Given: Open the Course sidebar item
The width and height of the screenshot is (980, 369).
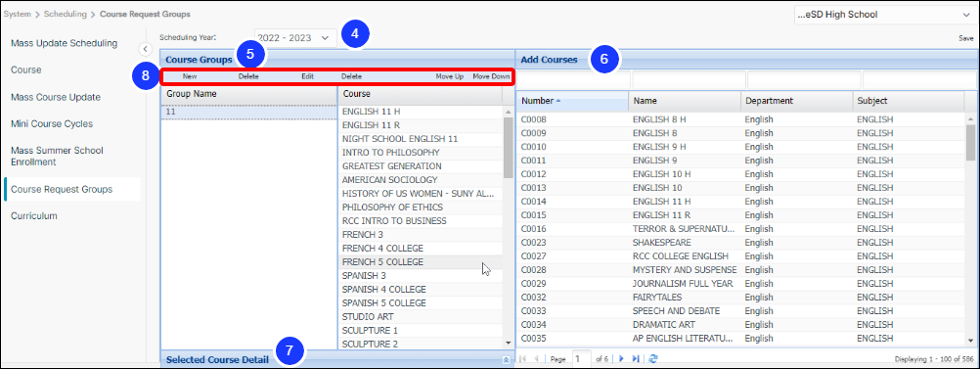Looking at the screenshot, I should click(x=26, y=70).
